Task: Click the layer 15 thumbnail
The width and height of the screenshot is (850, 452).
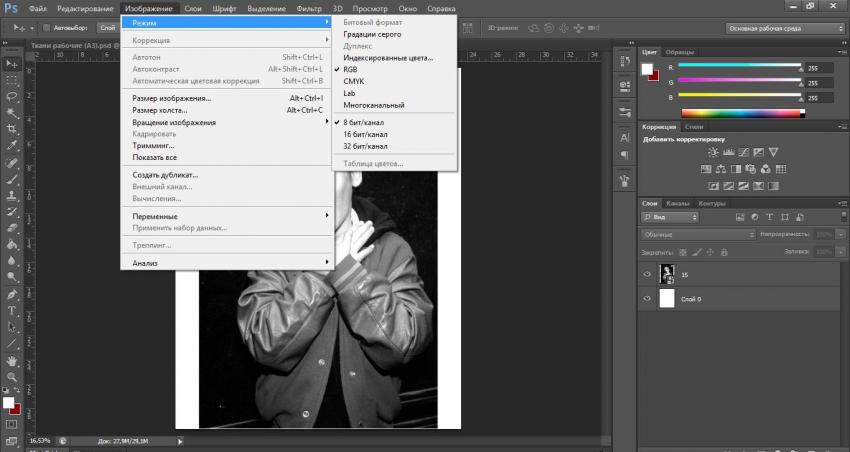Action: click(x=667, y=273)
